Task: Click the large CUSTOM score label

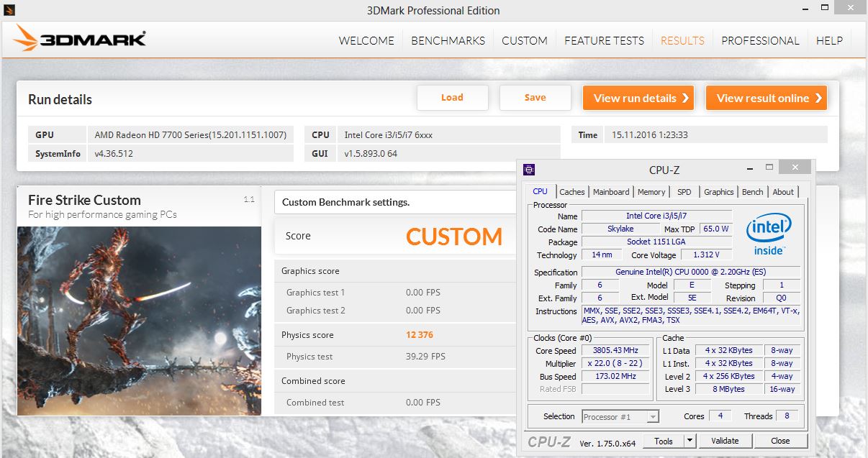Action: pos(454,237)
